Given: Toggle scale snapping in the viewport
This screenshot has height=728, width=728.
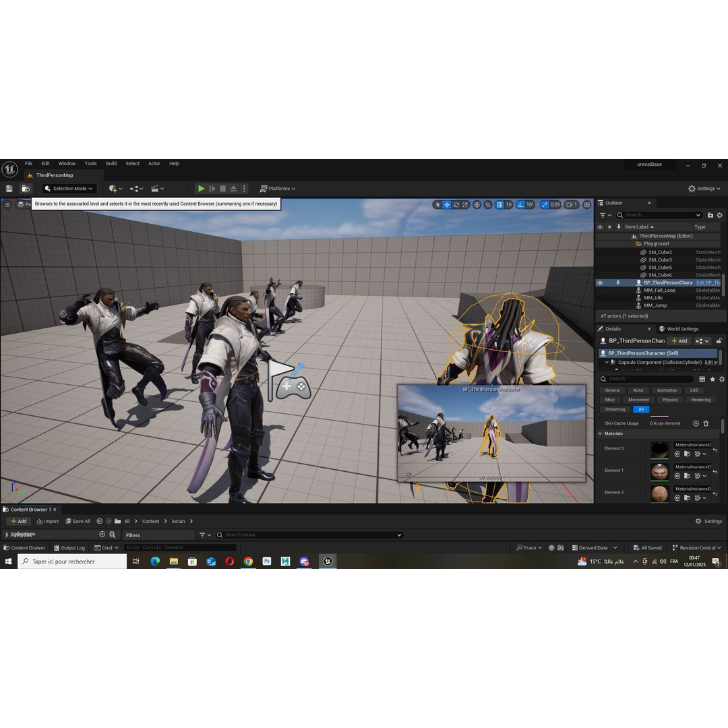Looking at the screenshot, I should (545, 205).
